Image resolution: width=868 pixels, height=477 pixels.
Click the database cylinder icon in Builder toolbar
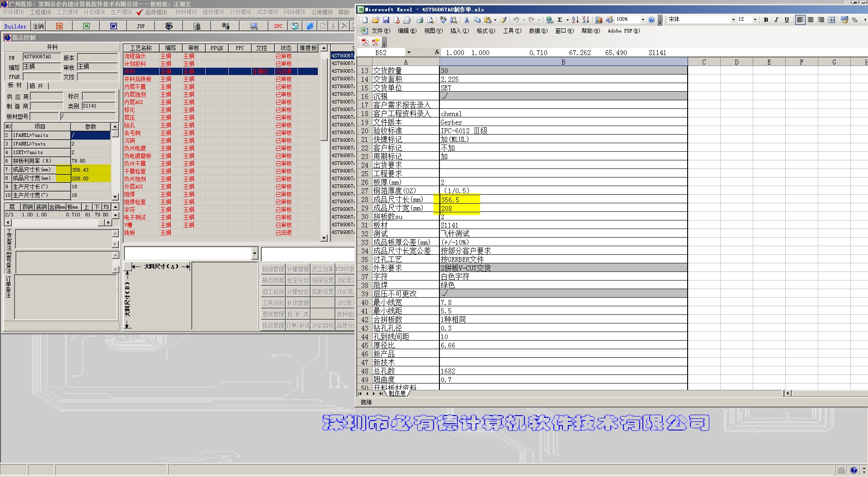click(x=197, y=26)
